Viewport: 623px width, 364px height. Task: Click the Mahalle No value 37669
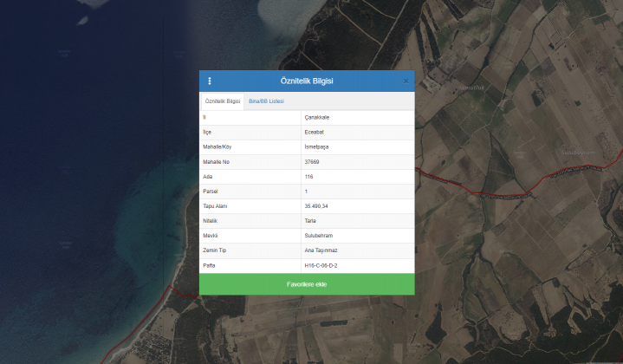coord(312,161)
